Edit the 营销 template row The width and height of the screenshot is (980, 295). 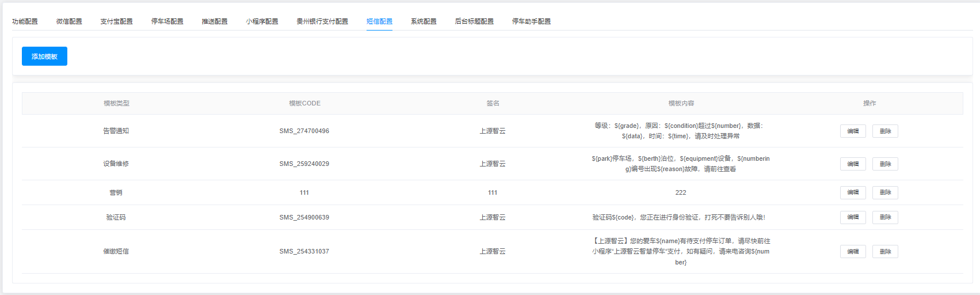853,192
